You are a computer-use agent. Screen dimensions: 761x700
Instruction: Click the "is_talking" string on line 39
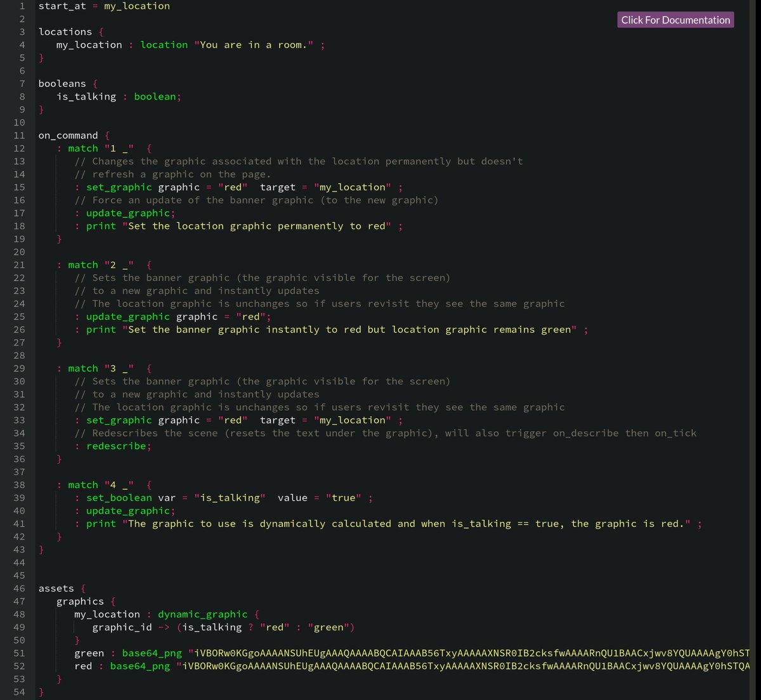pos(230,498)
